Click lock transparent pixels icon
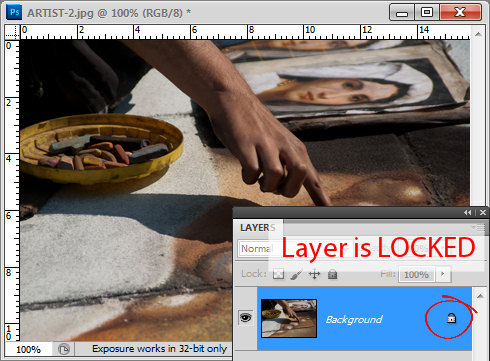This screenshot has width=490, height=361. click(x=278, y=274)
